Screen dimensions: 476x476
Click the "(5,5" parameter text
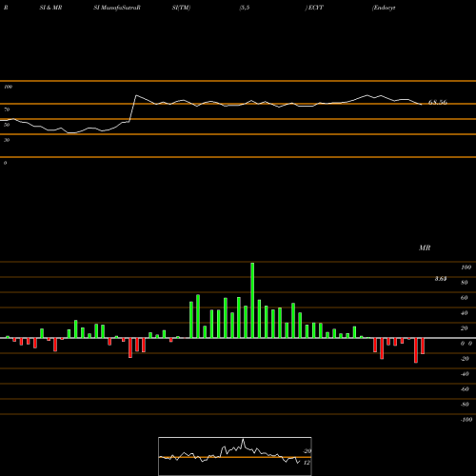245,8
